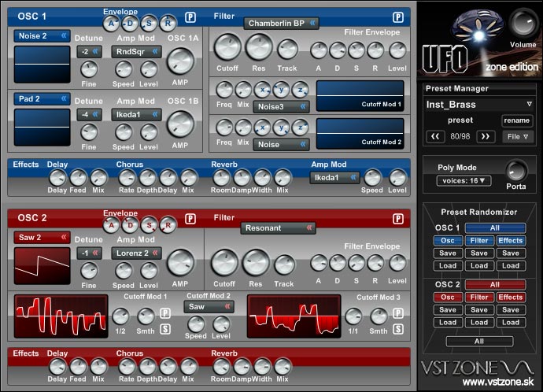Open the Pad 2 waveform dropdown
The width and height of the screenshot is (543, 392).
point(42,99)
